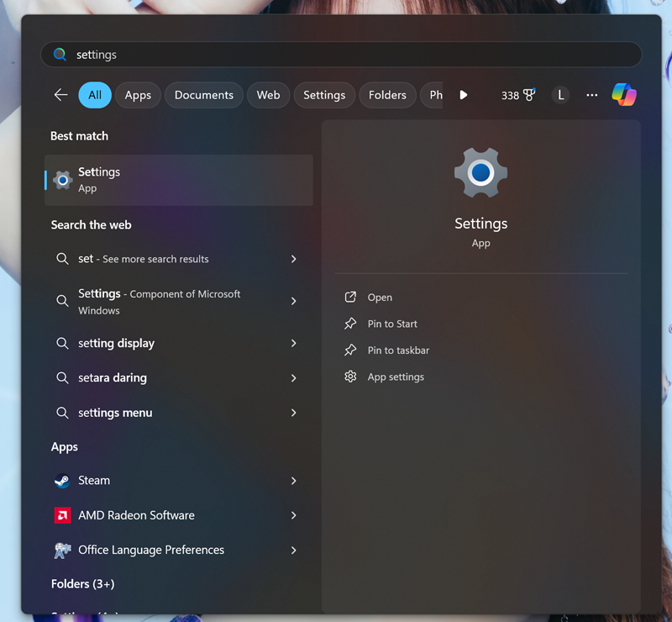The height and width of the screenshot is (622, 672).
Task: Click the Office Language Preferences icon
Action: 62,551
